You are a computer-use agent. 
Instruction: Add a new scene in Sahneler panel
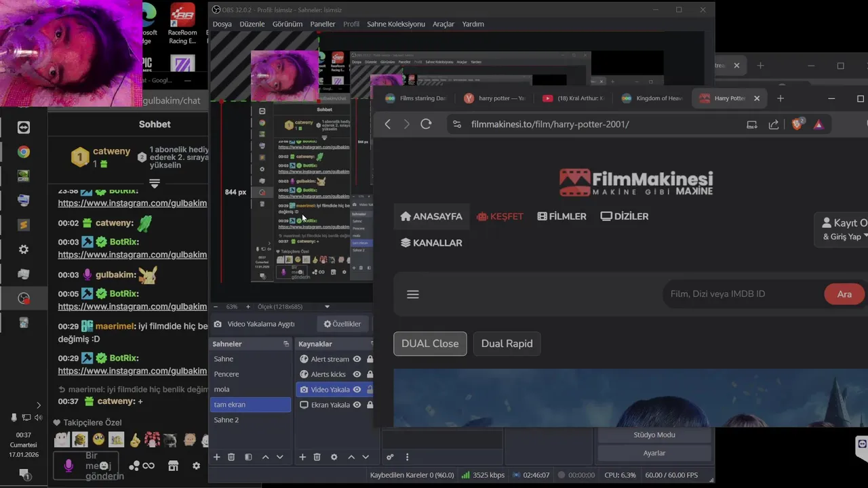click(217, 457)
